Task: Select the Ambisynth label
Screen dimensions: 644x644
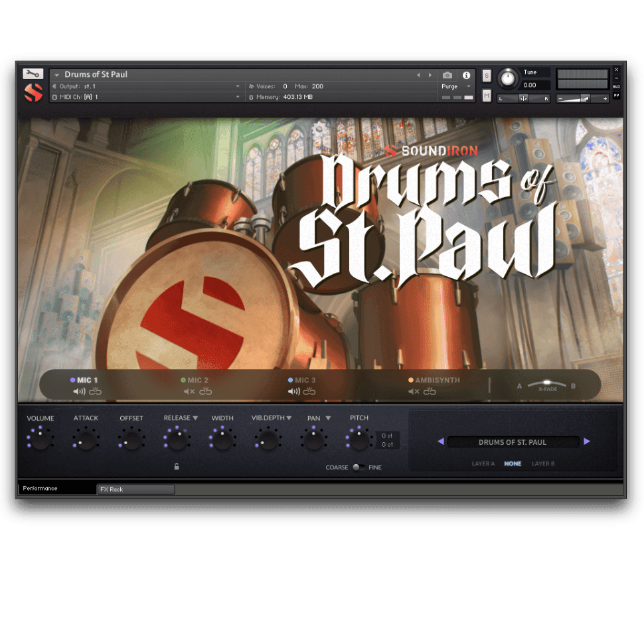Action: point(438,380)
